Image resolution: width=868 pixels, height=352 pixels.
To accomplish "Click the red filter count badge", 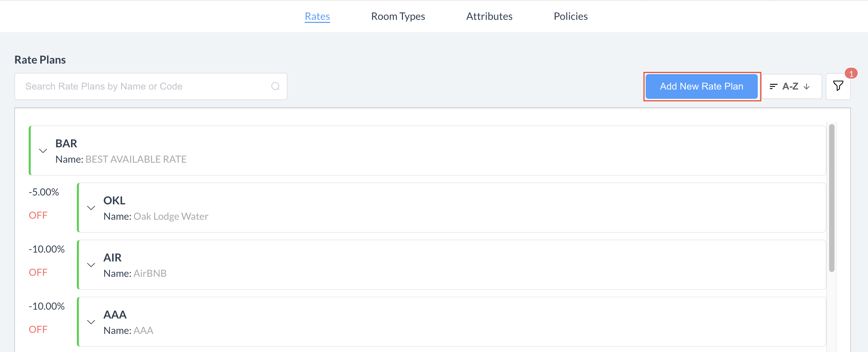I will tap(851, 73).
